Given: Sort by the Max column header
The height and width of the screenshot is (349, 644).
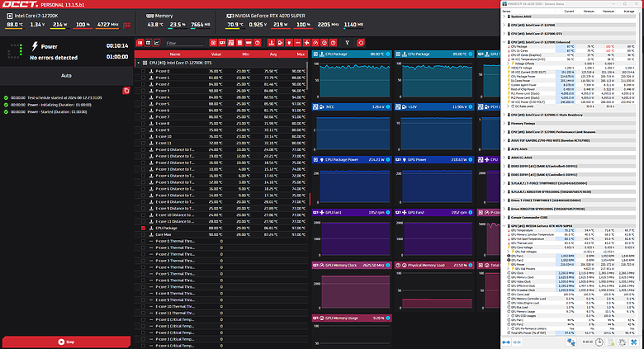Looking at the screenshot, I should point(301,54).
